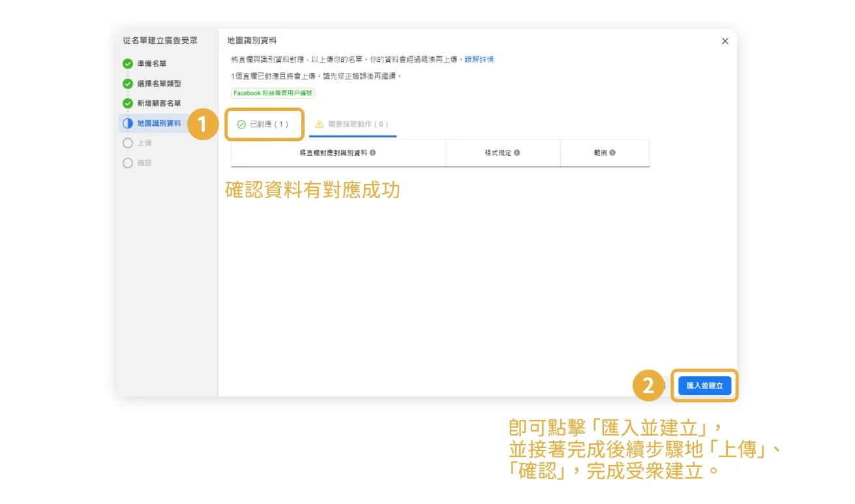855x504 pixels.
Task: Click the 格式規定 column header text
Action: point(499,153)
